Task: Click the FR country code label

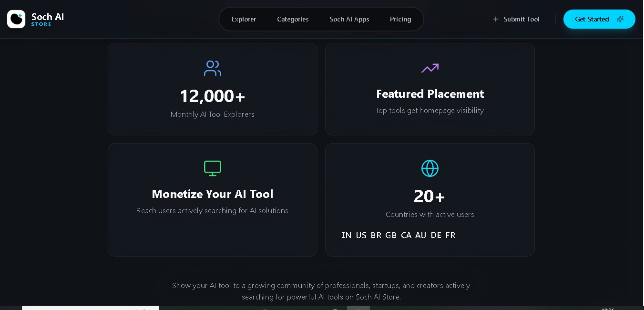Action: point(450,235)
